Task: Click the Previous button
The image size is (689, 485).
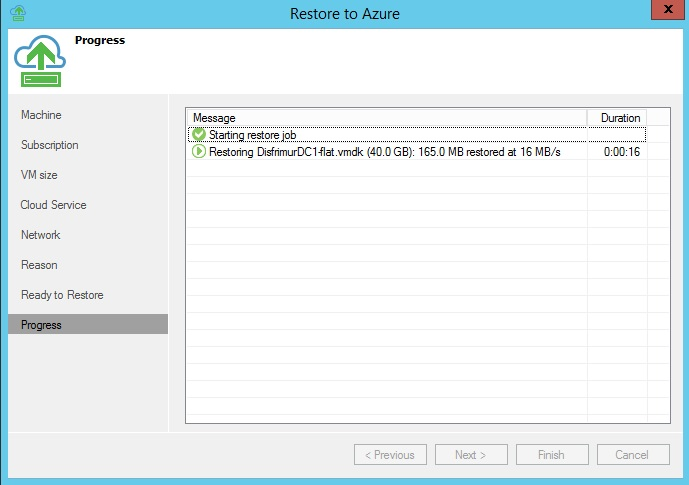Action: [389, 455]
